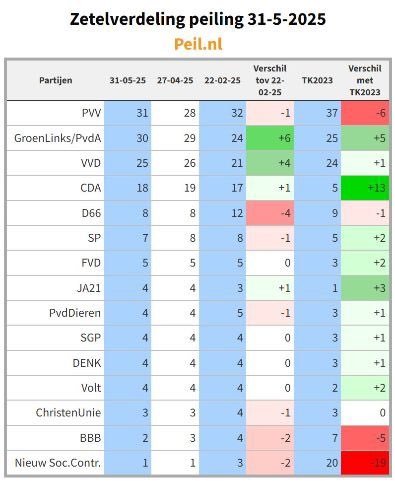Select the ChristenUnie row label
395x481 pixels.
pos(68,413)
